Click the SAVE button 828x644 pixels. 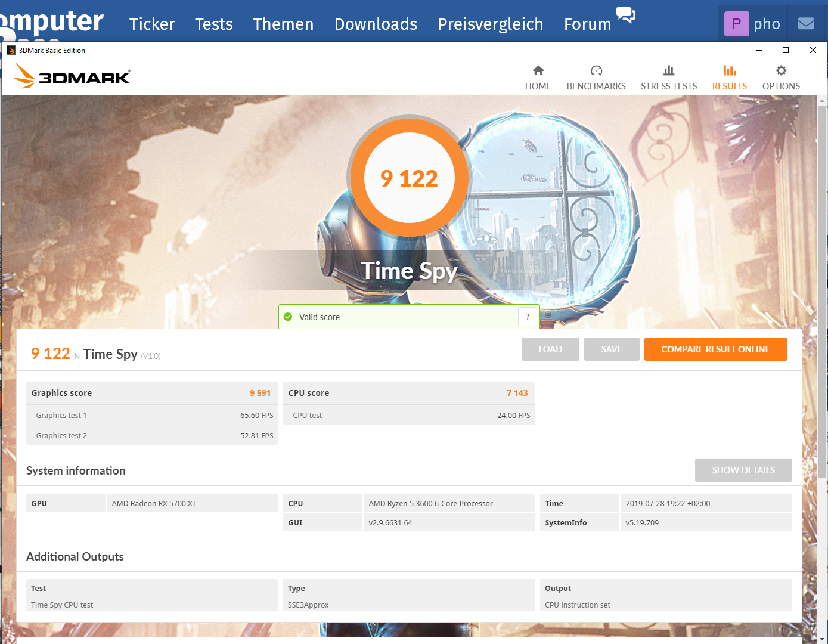(x=612, y=349)
